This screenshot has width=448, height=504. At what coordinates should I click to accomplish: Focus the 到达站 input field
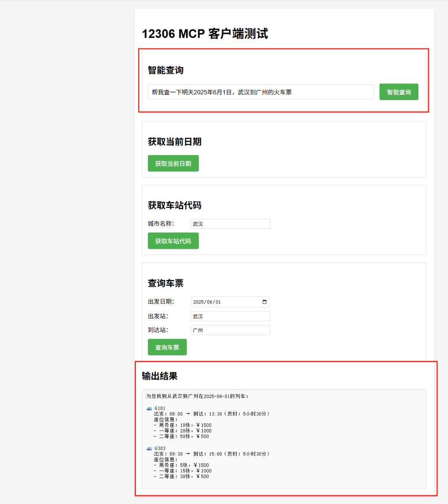230,330
